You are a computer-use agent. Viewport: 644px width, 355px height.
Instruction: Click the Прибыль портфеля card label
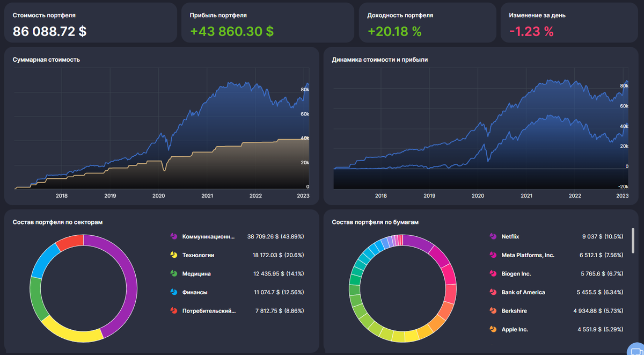(218, 15)
